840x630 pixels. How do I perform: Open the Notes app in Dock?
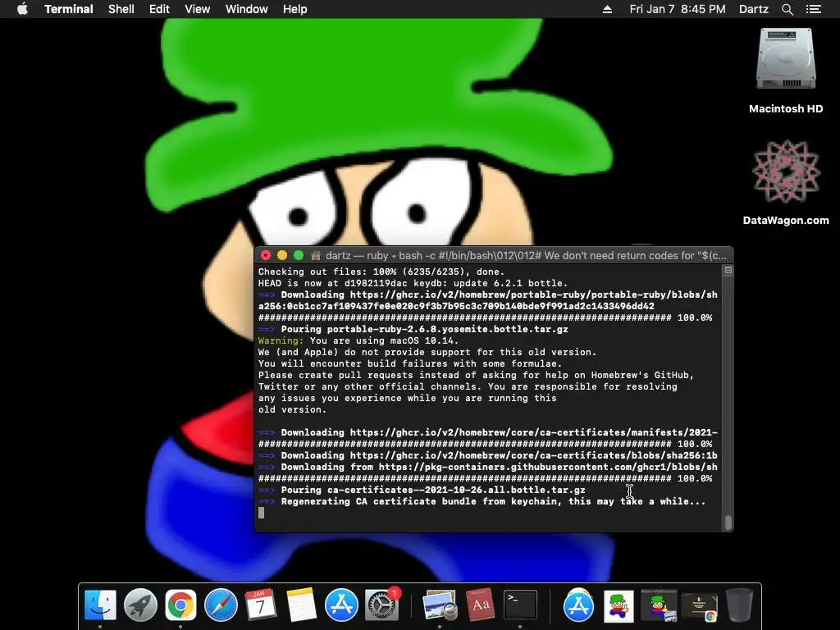(x=301, y=605)
